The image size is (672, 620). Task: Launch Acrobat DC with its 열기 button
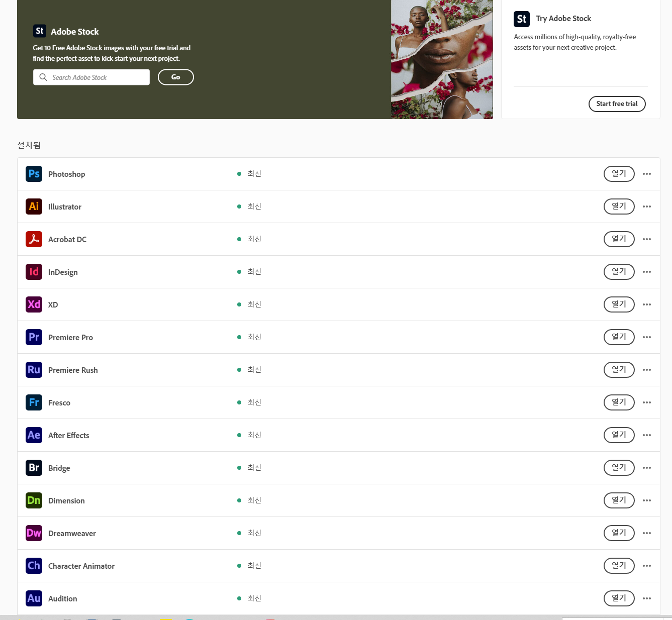pos(619,239)
